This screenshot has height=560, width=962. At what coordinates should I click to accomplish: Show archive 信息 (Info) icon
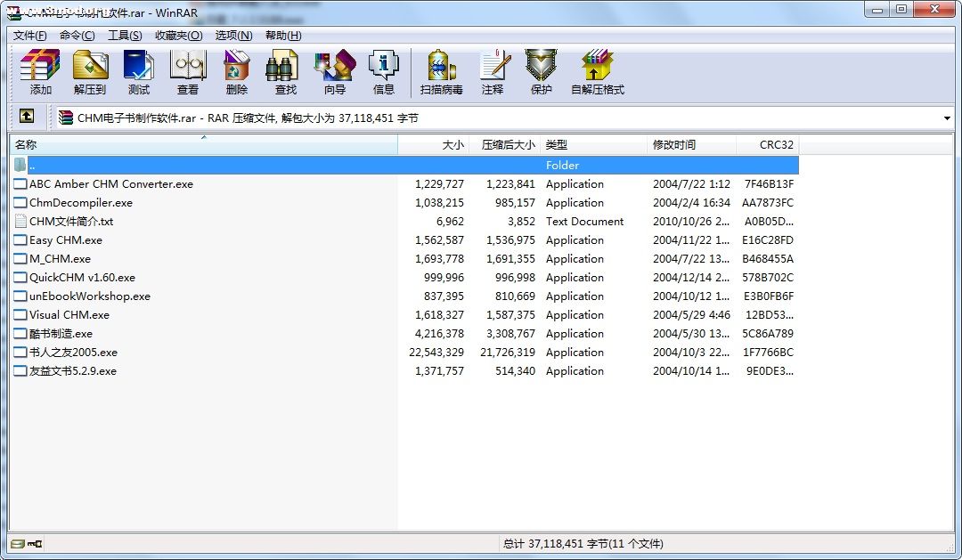click(384, 71)
